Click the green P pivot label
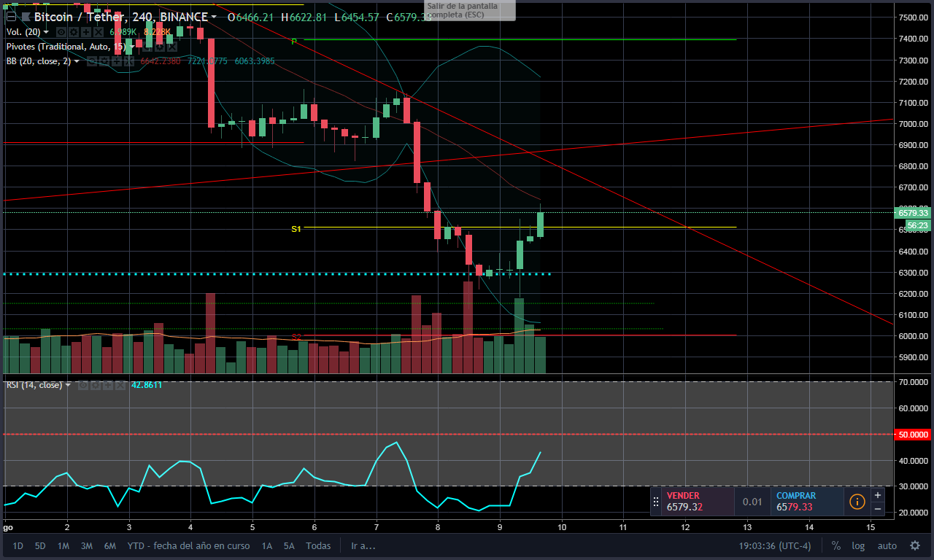 pos(294,42)
